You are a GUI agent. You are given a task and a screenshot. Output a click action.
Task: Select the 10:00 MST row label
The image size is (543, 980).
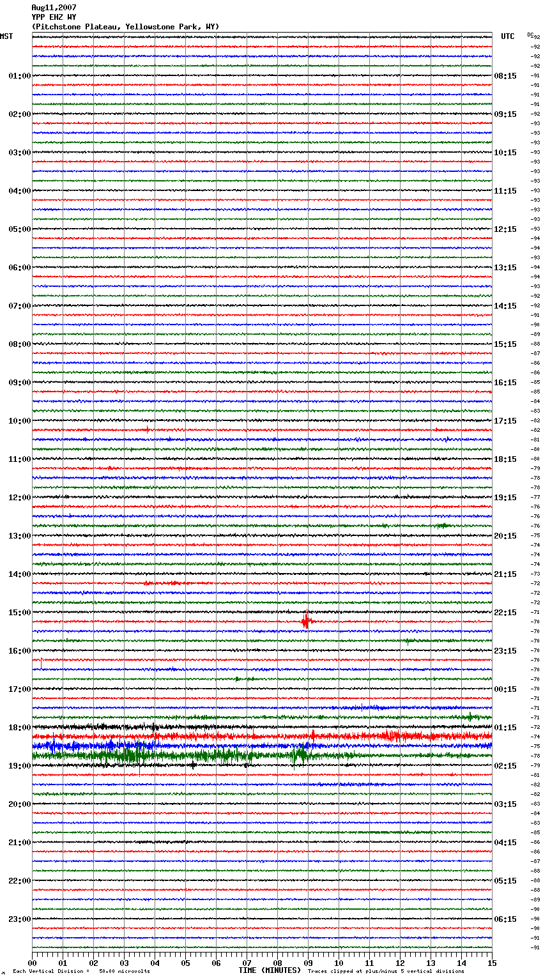[20, 421]
